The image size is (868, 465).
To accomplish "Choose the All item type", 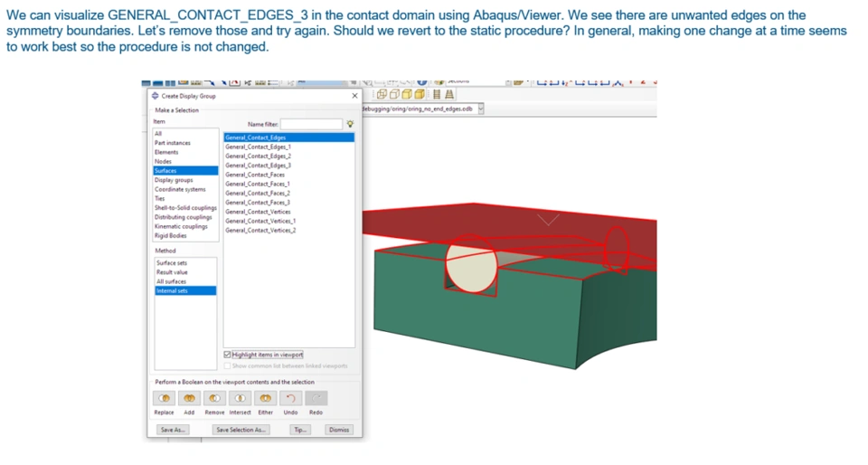I will pos(185,133).
